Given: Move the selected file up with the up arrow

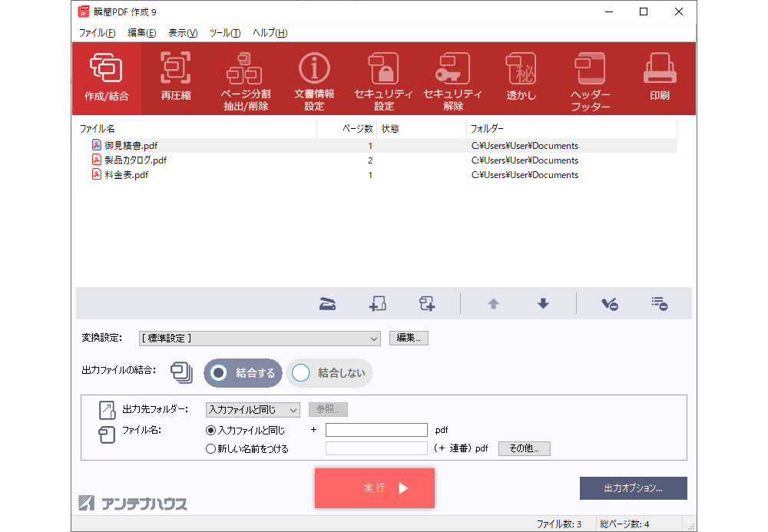Looking at the screenshot, I should (x=493, y=304).
